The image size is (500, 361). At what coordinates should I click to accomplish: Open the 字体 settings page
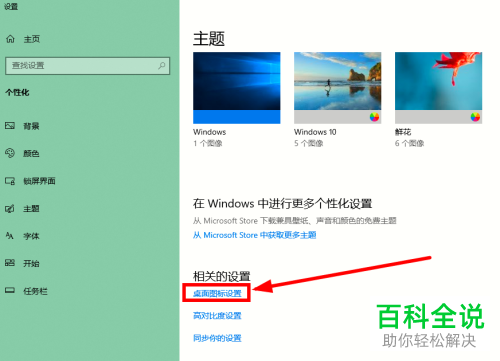(x=31, y=236)
